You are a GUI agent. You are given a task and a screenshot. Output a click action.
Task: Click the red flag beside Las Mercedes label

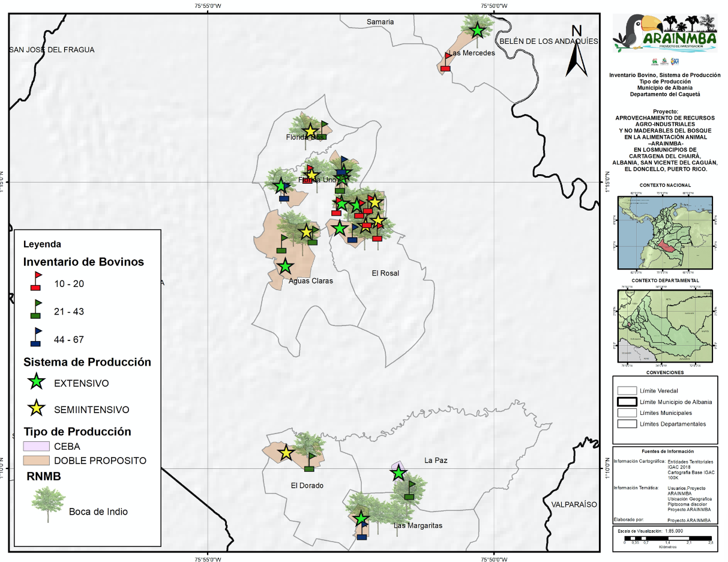tap(446, 62)
